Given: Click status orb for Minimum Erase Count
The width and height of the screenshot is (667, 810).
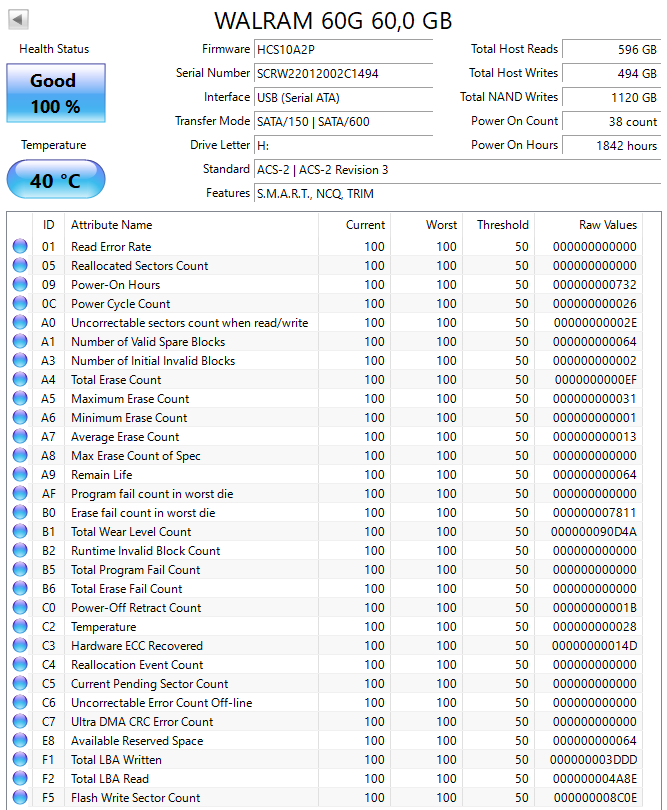Looking at the screenshot, I should pos(20,417).
